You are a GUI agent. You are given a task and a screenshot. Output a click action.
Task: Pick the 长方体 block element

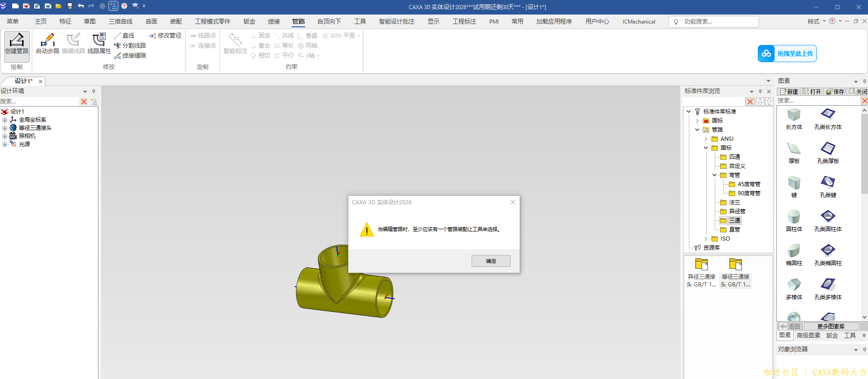pos(794,119)
